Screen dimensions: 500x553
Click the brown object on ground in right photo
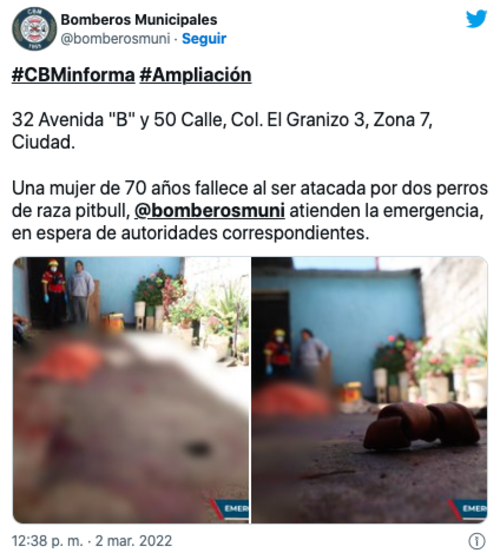pos(421,426)
